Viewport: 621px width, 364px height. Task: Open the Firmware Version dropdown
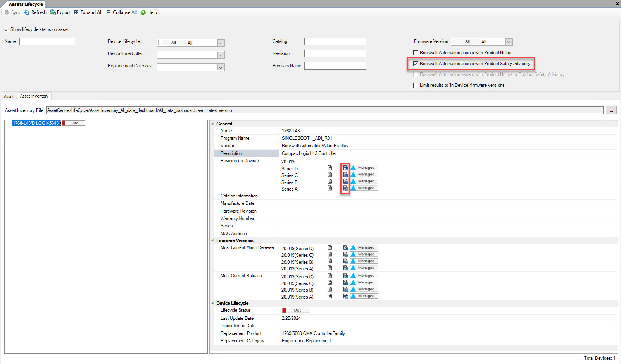pos(509,42)
